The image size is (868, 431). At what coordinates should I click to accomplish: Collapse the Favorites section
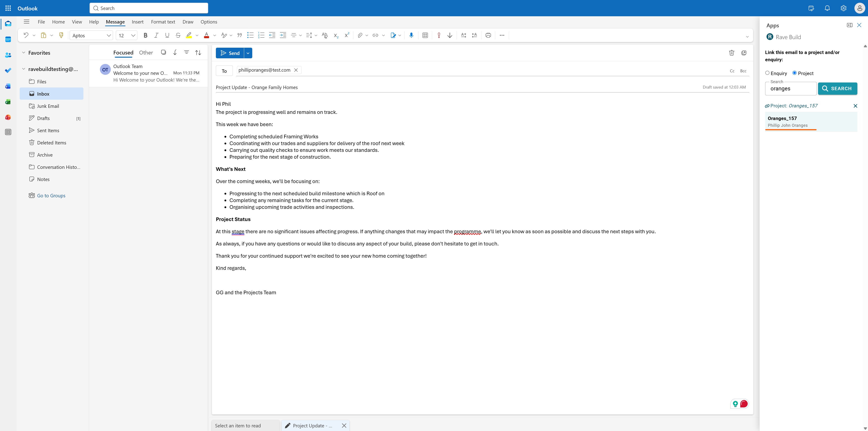[x=24, y=53]
